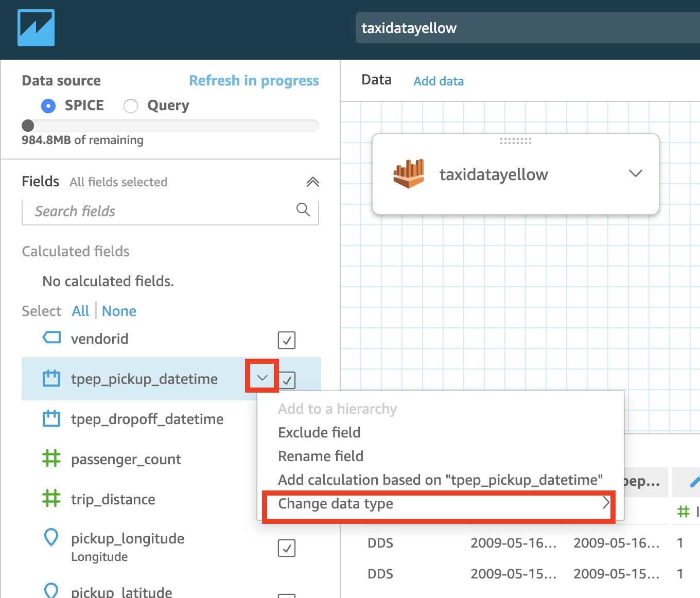Click the disabled Add to a hierarchy entry

[338, 409]
